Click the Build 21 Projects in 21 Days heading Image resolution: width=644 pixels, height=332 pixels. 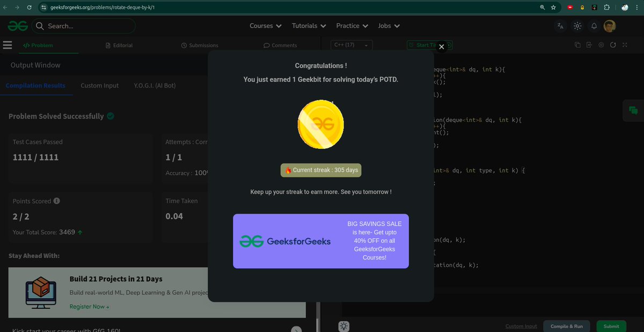point(116,279)
